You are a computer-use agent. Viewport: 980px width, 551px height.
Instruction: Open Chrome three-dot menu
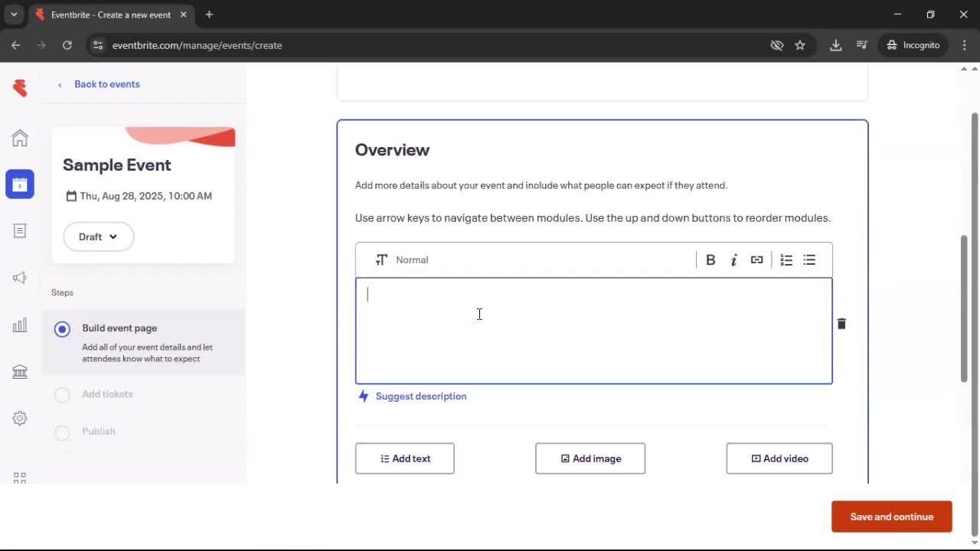click(x=964, y=45)
